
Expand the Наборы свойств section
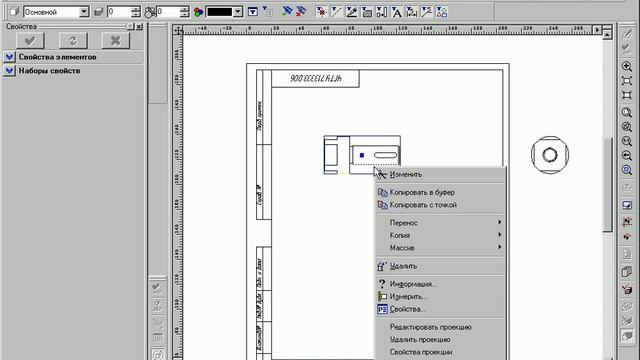tap(9, 71)
